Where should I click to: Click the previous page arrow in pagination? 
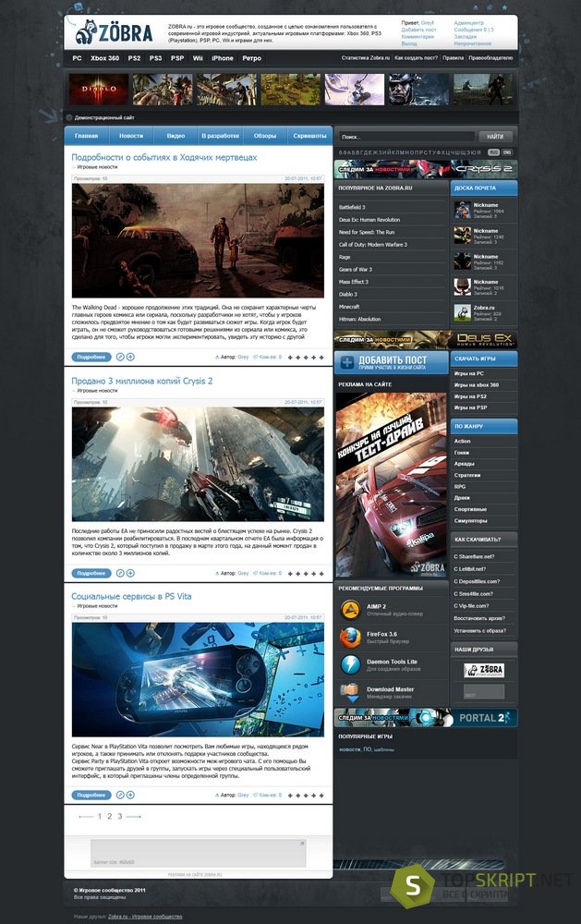[86, 817]
